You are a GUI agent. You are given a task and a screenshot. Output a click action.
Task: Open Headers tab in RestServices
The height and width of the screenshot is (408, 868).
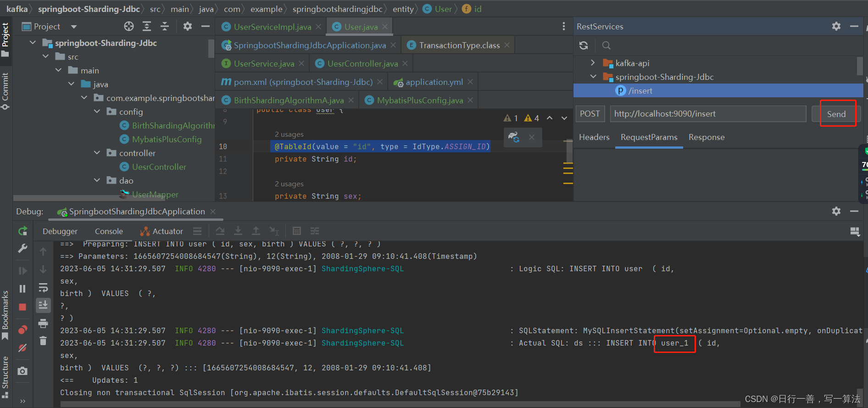pos(594,137)
